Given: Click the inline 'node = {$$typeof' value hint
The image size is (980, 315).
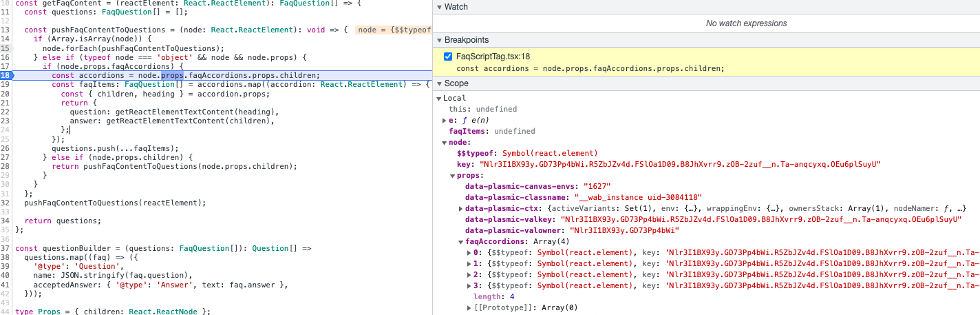Looking at the screenshot, I should pos(394,30).
